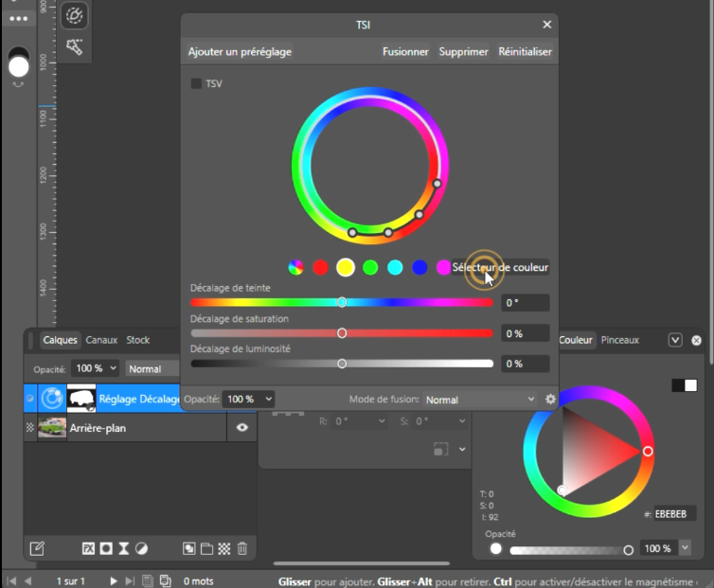Add a pixel layer checkerboard icon
714x588 pixels.
[x=224, y=548]
